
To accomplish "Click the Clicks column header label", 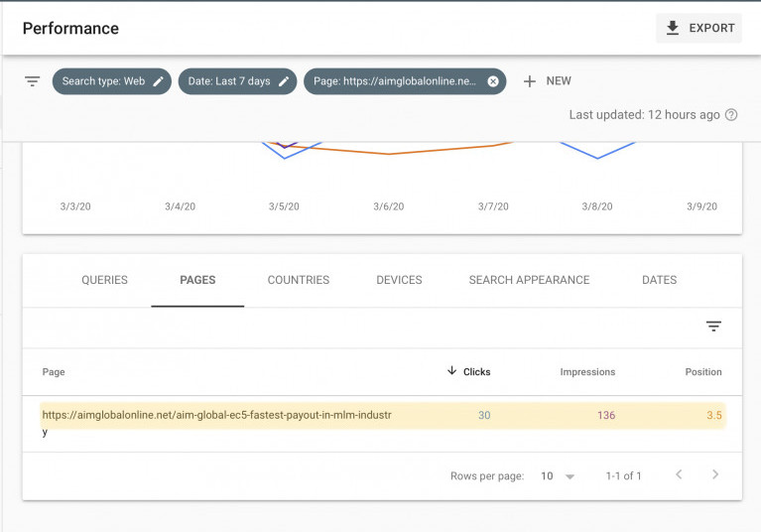I will (476, 372).
